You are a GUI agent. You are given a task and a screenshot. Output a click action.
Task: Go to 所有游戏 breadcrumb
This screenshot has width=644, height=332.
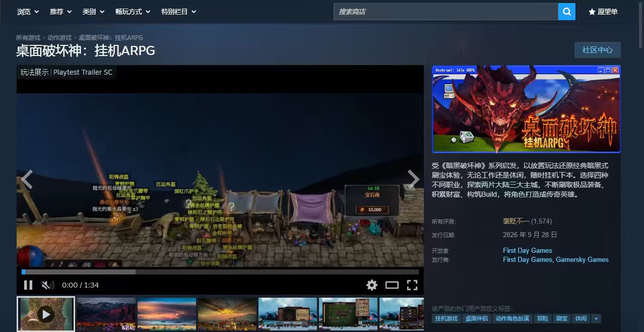28,38
